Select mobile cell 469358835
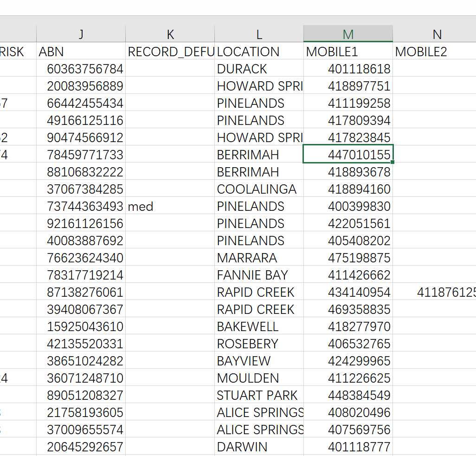476x456 pixels. pyautogui.click(x=348, y=309)
